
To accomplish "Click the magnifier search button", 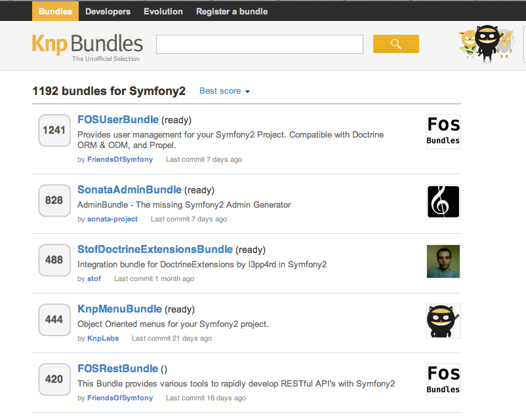I will (x=396, y=44).
